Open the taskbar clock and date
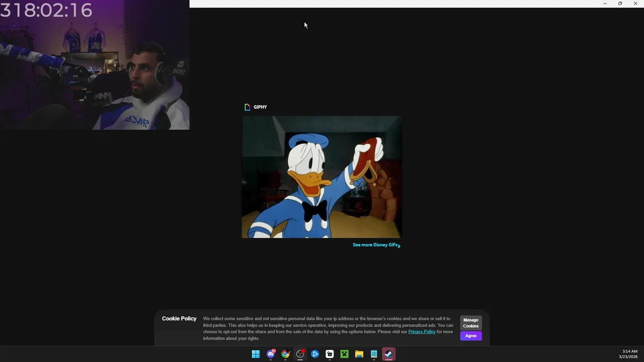Image resolution: width=644 pixels, height=362 pixels. click(629, 354)
